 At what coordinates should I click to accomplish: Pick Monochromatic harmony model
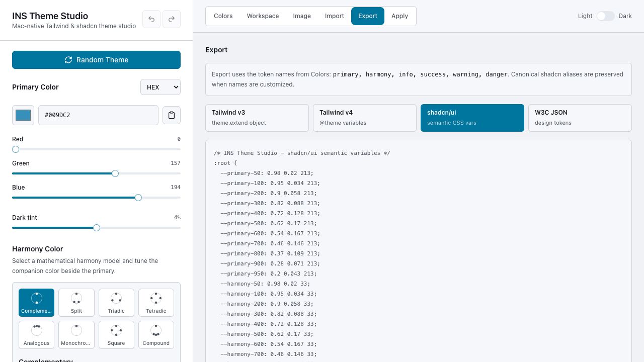tap(76, 335)
